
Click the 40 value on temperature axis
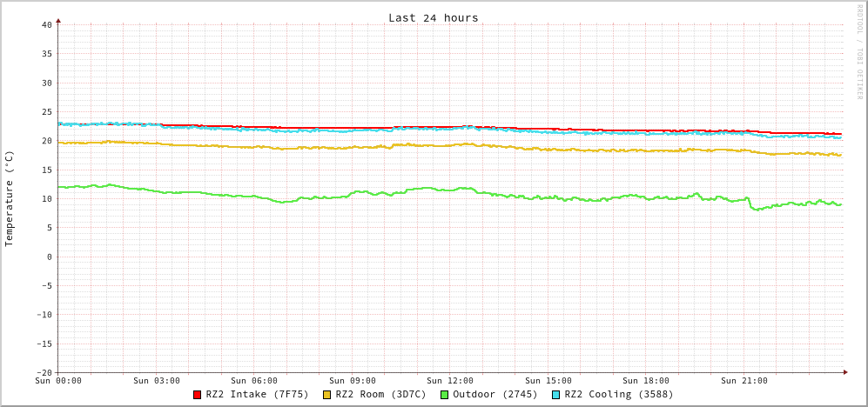tap(46, 24)
